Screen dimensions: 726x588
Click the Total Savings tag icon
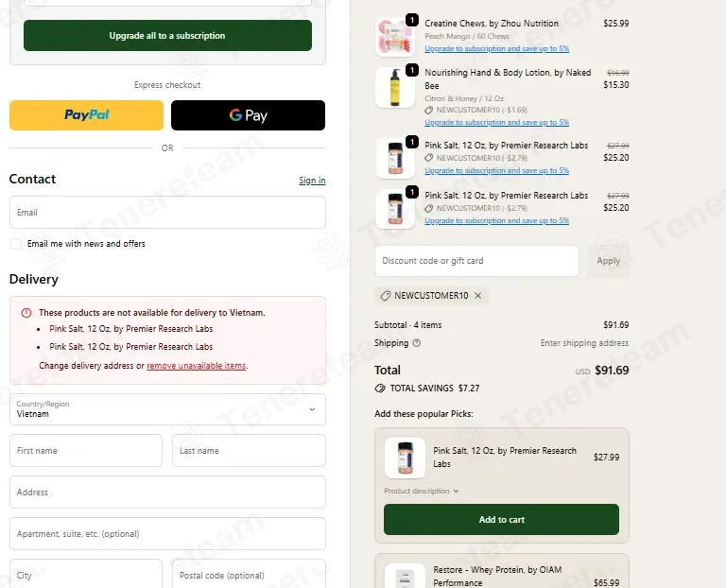click(380, 389)
